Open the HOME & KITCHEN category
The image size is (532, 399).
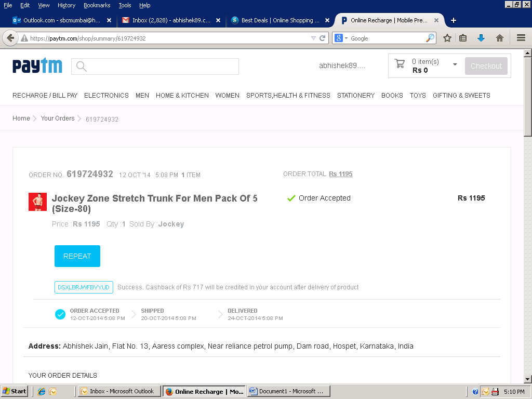(182, 96)
